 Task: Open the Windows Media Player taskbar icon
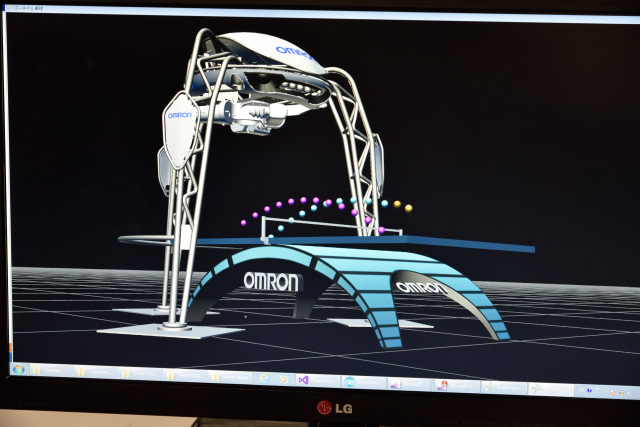coord(283,380)
